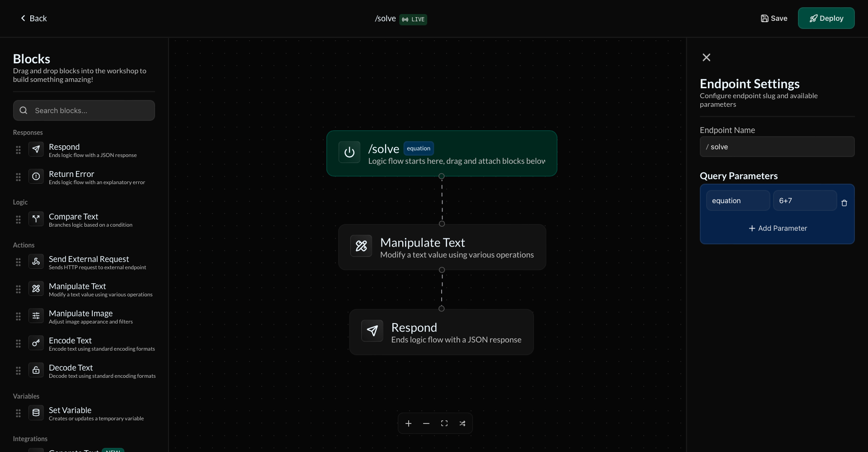Click the auto-arrange shuffle icon

point(462,423)
